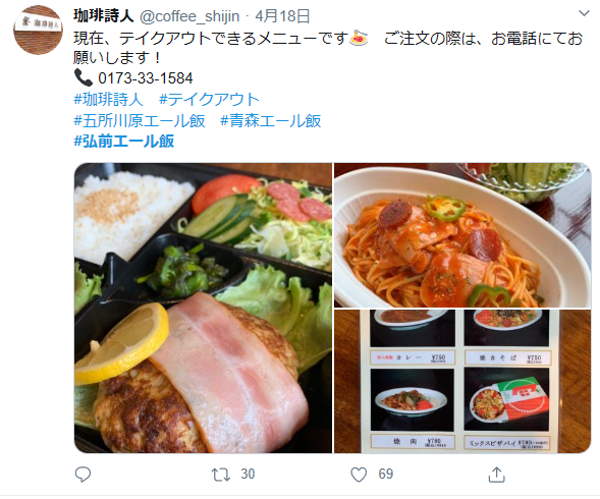
Task: Open the @coffee_shijin handle
Action: point(190,16)
